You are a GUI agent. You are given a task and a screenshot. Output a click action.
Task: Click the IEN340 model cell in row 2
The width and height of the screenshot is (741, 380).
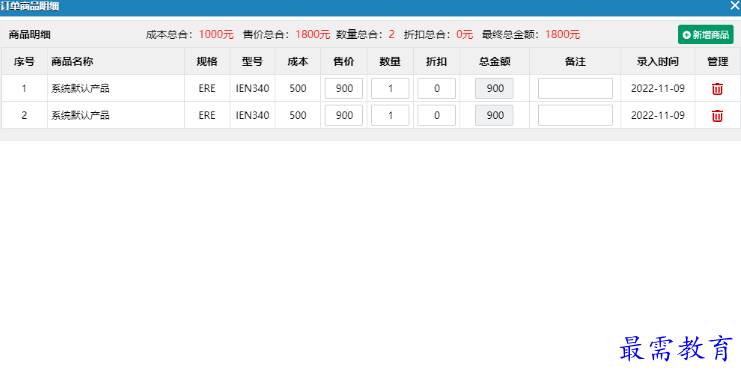(252, 115)
